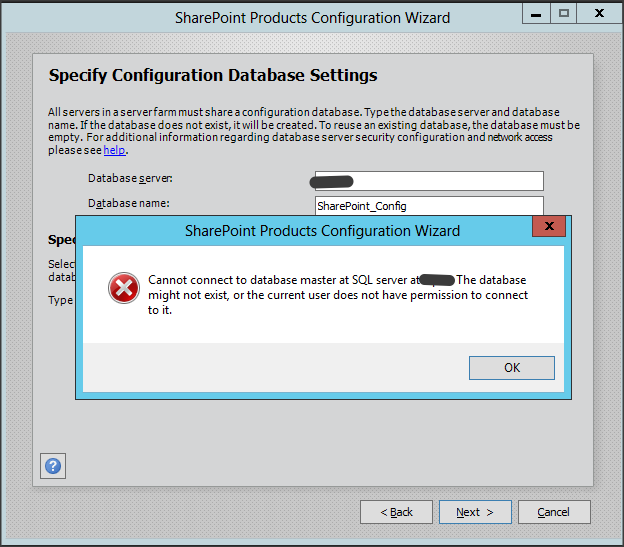Click the error dialog title bar text
Screen dimensions: 624x547
[322, 231]
